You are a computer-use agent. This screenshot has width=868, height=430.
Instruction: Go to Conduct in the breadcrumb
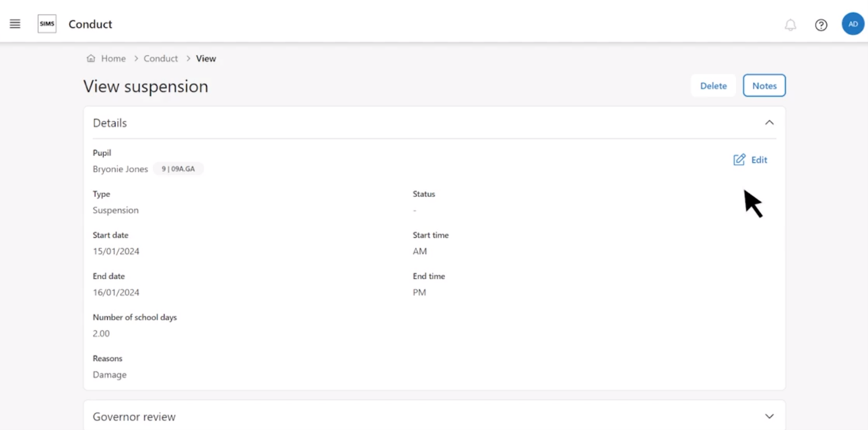160,59
